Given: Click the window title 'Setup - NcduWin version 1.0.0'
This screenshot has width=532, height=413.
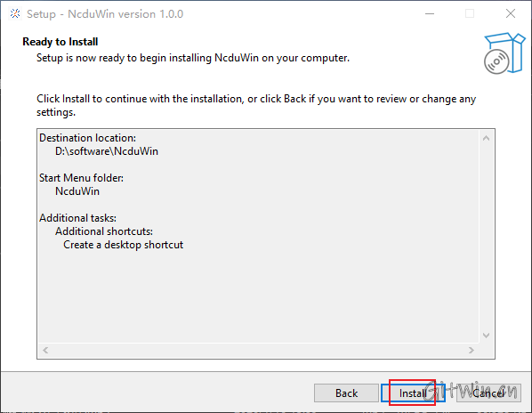Looking at the screenshot, I should 105,14.
